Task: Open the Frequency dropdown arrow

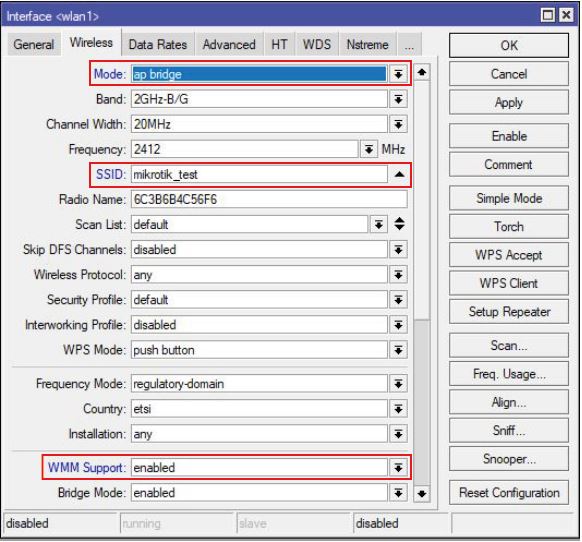Action: [369, 149]
